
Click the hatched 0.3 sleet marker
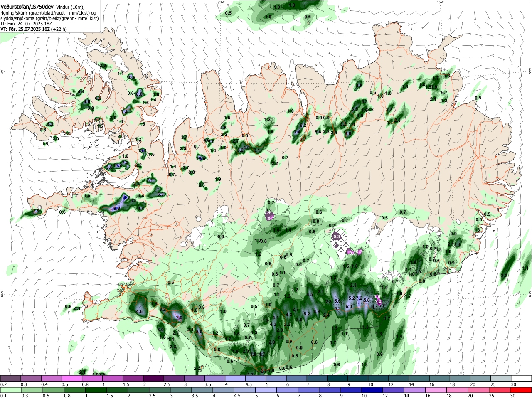[x=337, y=236]
